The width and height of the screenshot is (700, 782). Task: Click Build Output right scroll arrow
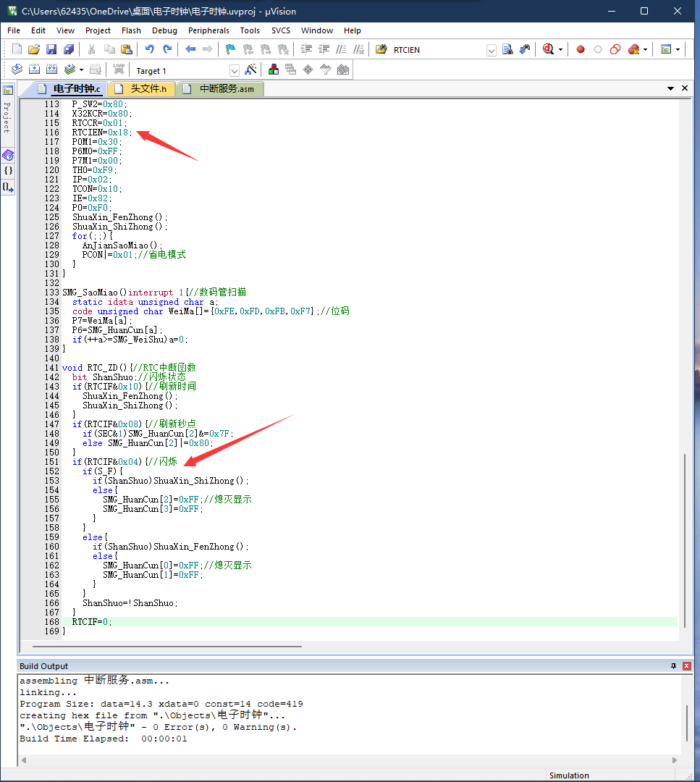(x=675, y=760)
